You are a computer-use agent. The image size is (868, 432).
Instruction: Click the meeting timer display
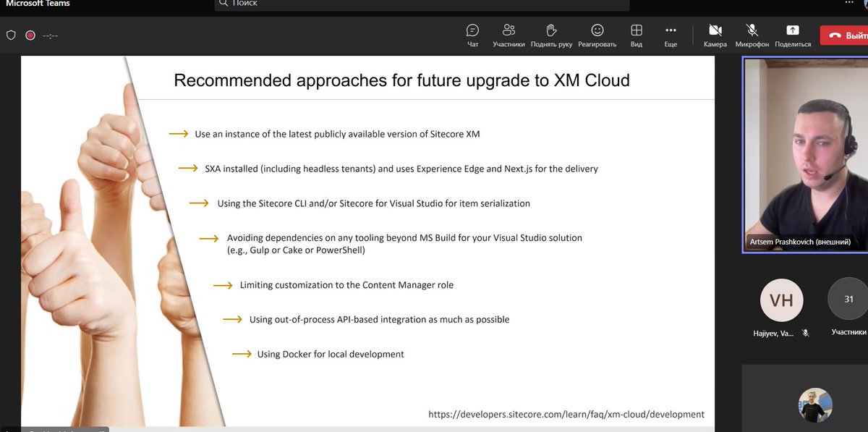(50, 35)
